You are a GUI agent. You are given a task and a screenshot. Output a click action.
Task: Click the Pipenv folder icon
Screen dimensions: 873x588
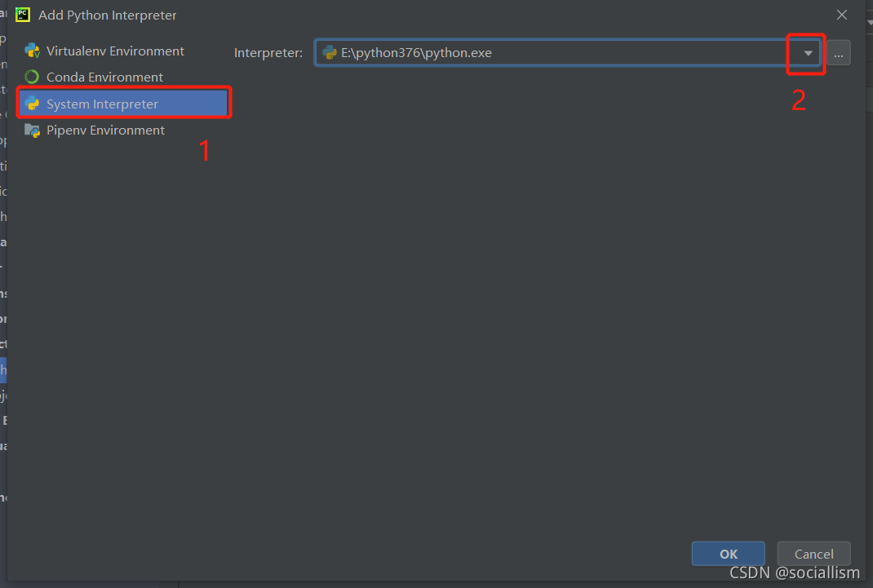[33, 130]
